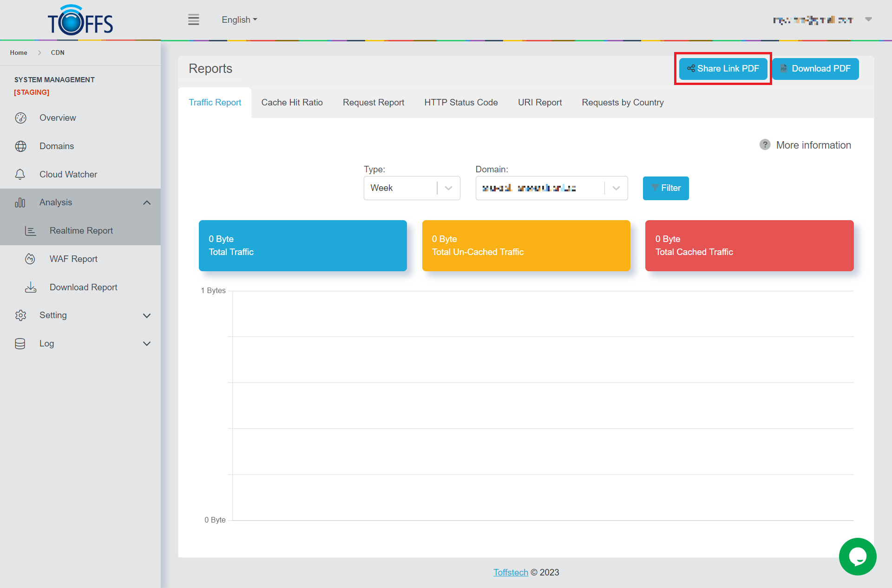Open the Type Week dropdown
892x588 pixels.
pos(412,188)
